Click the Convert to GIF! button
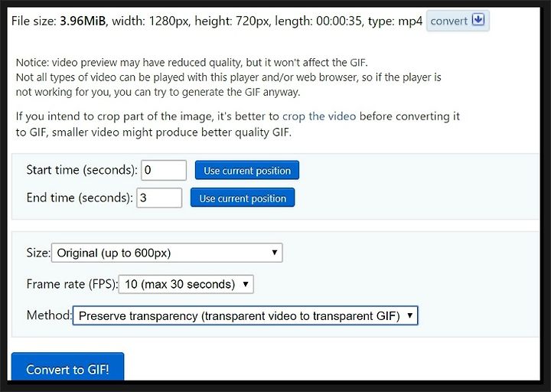551x392 pixels. click(68, 367)
